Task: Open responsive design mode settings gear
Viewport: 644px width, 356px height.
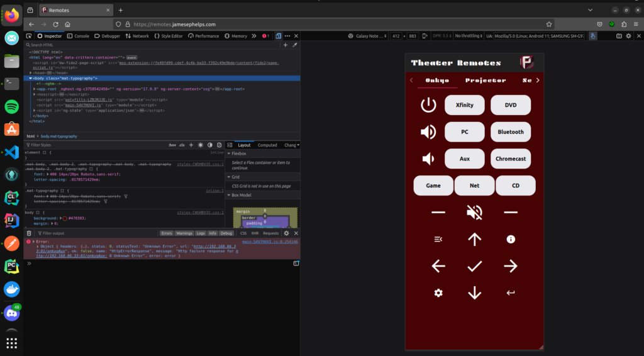Action: tap(628, 36)
